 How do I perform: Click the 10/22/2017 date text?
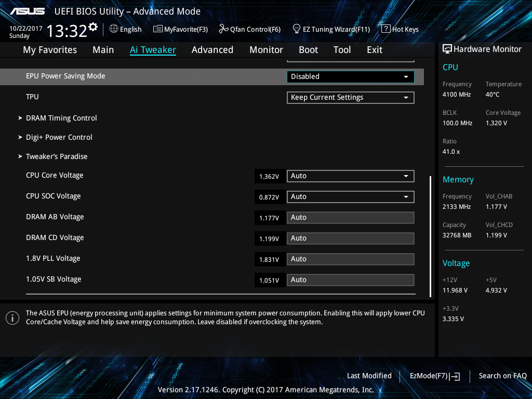click(x=26, y=29)
